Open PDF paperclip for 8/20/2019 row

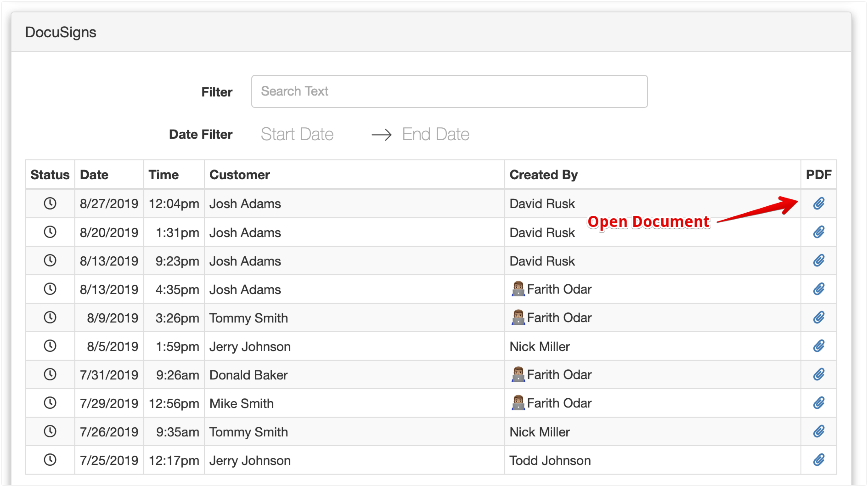tap(818, 232)
